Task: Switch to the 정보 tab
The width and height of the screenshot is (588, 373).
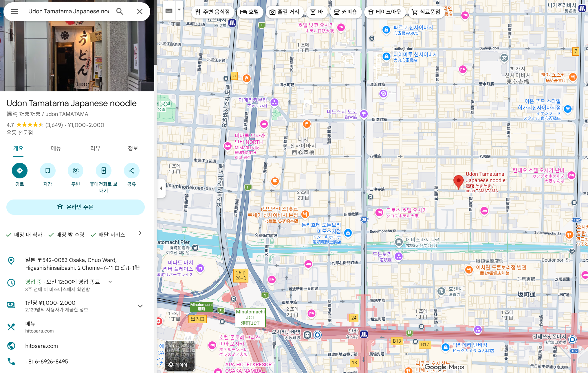Action: 133,148
